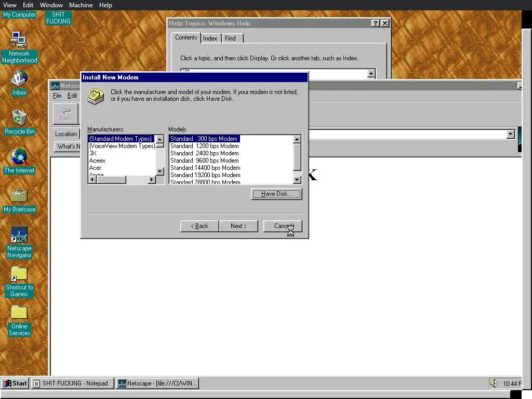
Task: Click the Have Disk... button
Action: [x=276, y=194]
